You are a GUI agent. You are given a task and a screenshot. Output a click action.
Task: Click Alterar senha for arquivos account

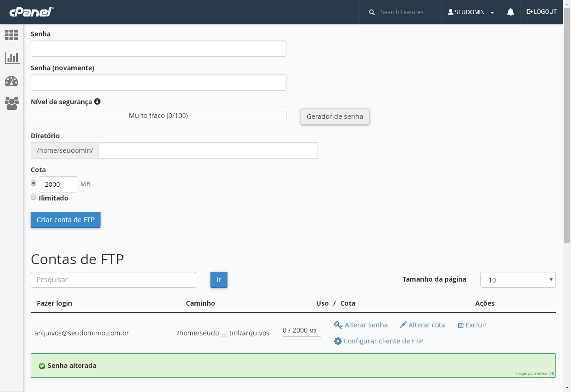pyautogui.click(x=361, y=325)
